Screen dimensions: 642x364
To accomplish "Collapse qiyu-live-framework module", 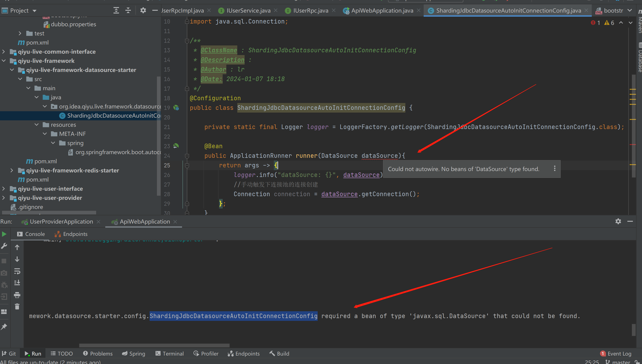I will pyautogui.click(x=3, y=61).
